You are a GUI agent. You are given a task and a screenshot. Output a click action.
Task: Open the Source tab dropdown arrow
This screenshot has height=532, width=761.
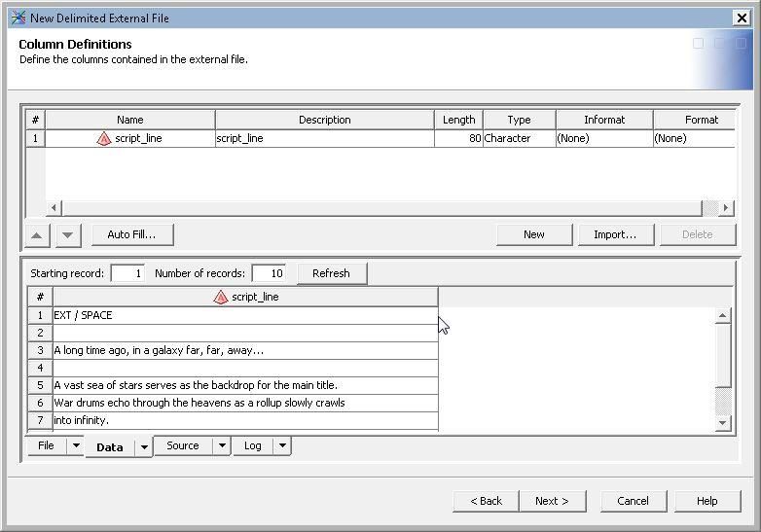[222, 445]
